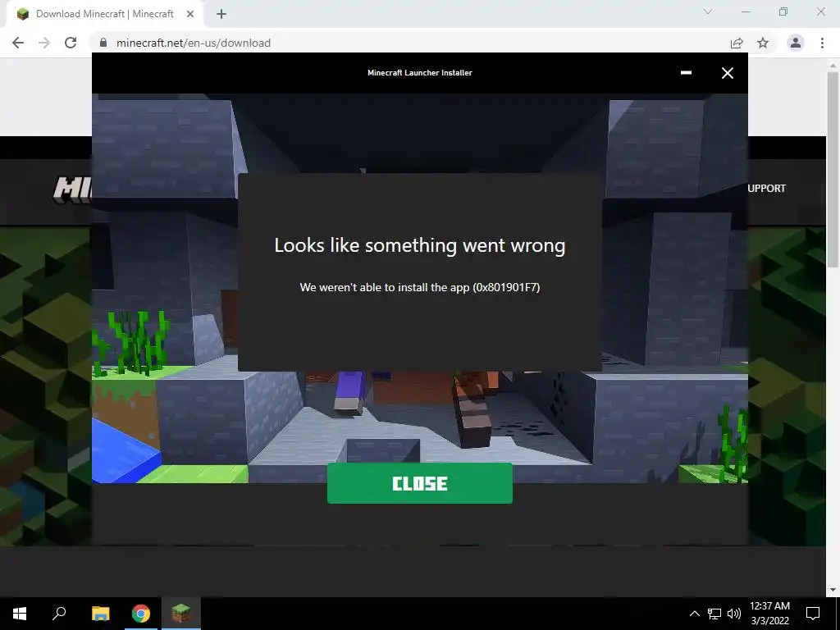
Task: Close the Download Minecraft tab
Action: 190,14
